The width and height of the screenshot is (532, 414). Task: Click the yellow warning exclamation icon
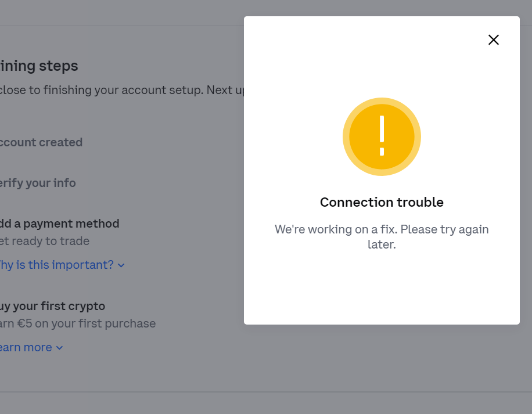click(382, 136)
